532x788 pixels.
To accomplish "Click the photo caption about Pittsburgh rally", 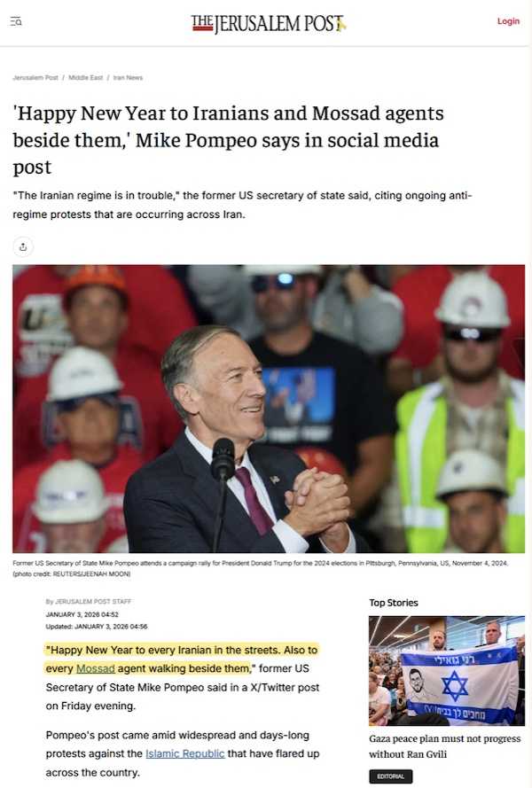I will pyautogui.click(x=261, y=568).
